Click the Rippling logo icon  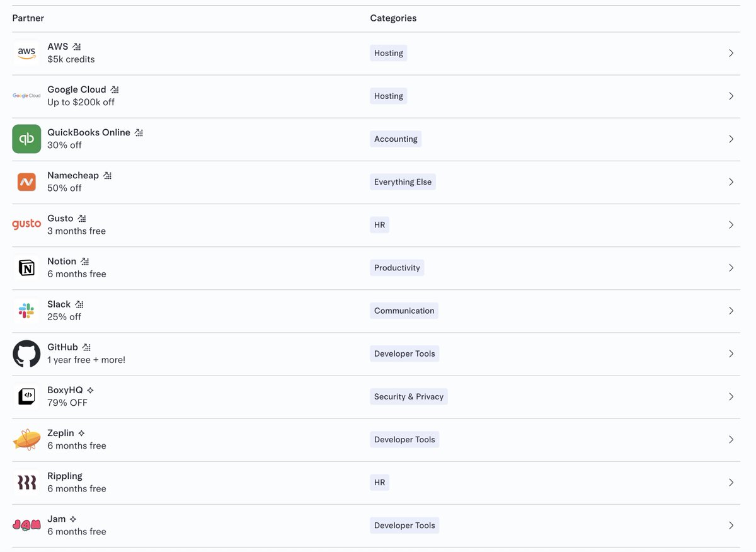click(26, 482)
